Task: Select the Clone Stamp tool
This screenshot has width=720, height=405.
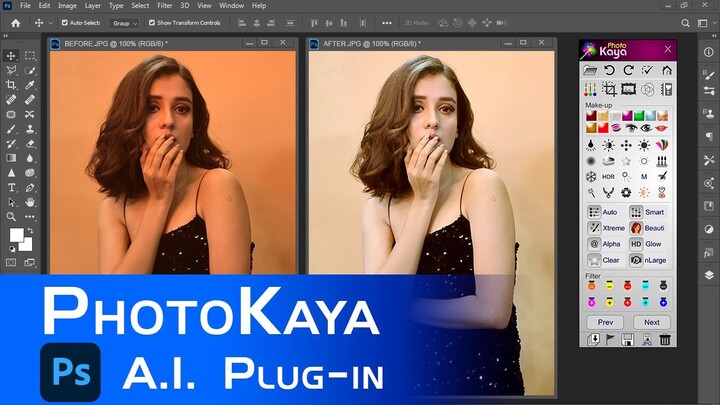Action: click(x=30, y=129)
